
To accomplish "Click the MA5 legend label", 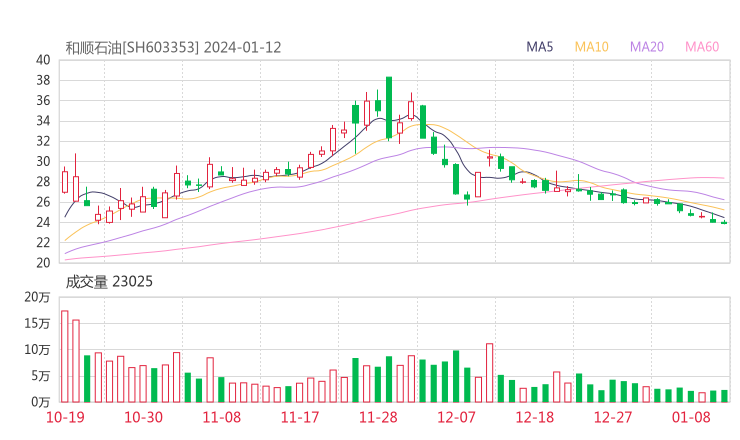I will click(539, 47).
